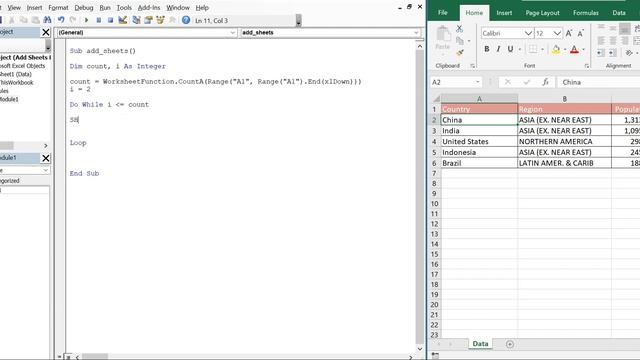The image size is (640, 360).
Task: Close the Properties pane for Module1
Action: (x=46, y=158)
